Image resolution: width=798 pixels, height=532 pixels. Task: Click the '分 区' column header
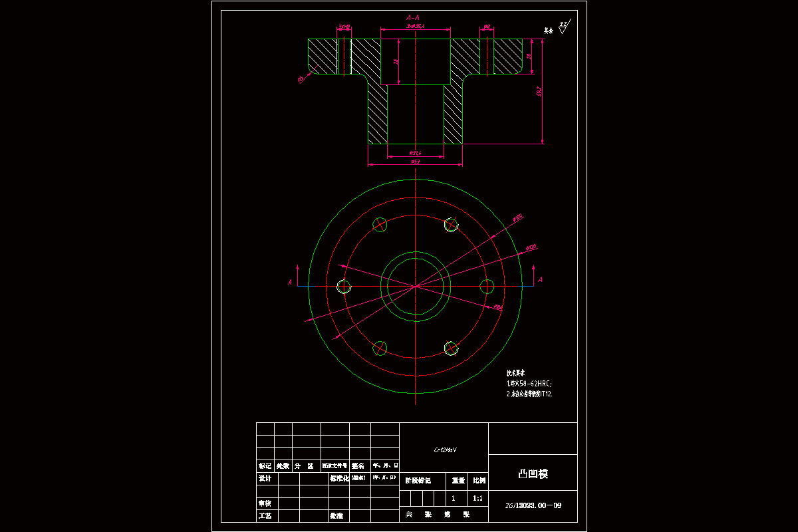(304, 466)
